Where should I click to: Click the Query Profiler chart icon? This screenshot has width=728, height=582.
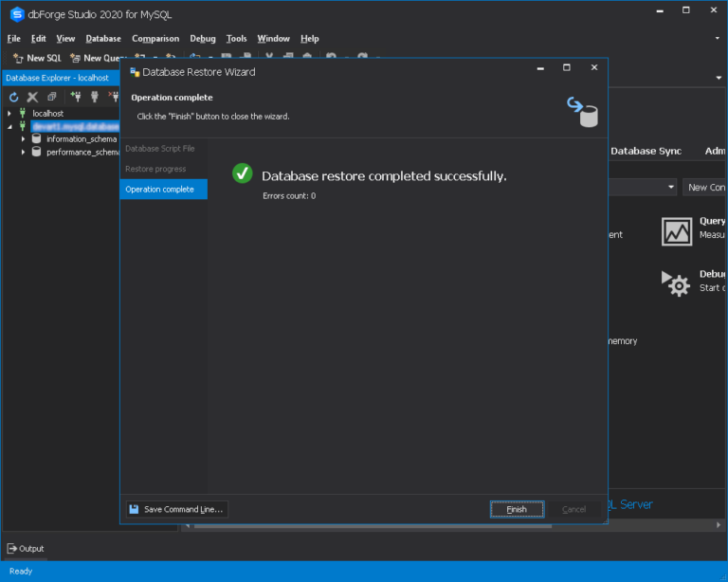677,231
